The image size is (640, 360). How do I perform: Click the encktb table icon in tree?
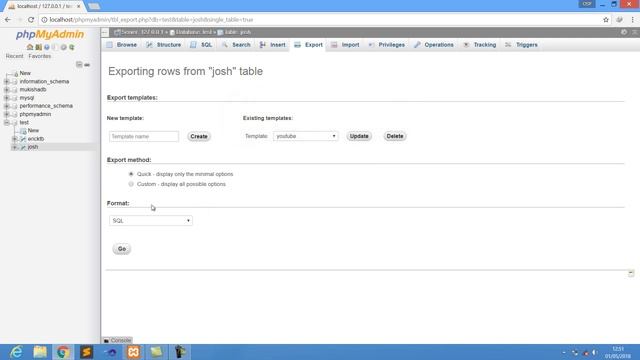pos(23,139)
